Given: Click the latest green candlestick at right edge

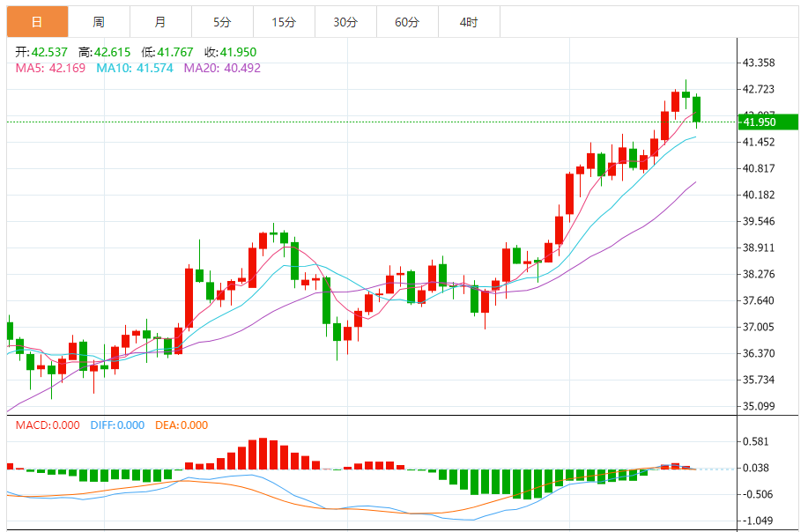Looking at the screenshot, I should point(696,109).
